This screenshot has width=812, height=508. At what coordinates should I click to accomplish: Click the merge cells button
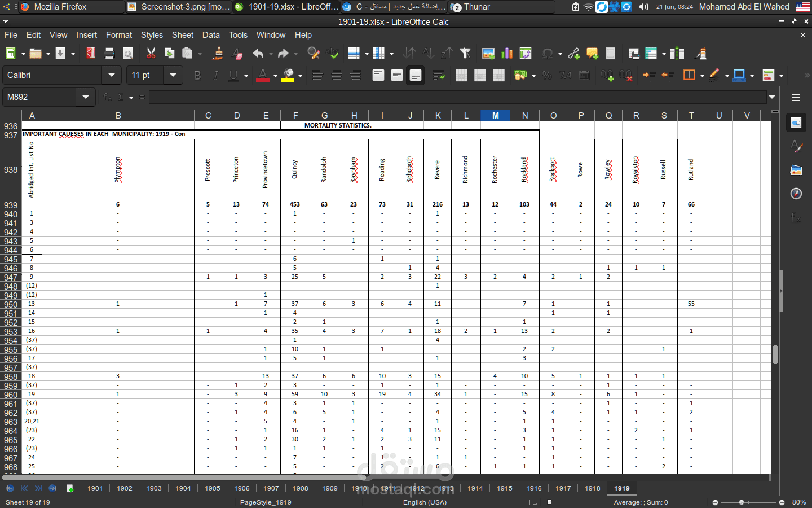pyautogui.click(x=479, y=75)
